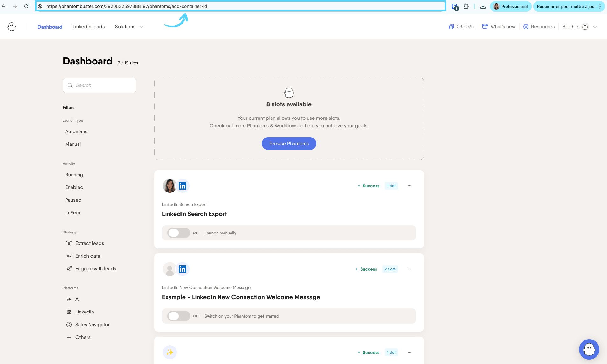Open more options for the bottom phantom card

410,352
